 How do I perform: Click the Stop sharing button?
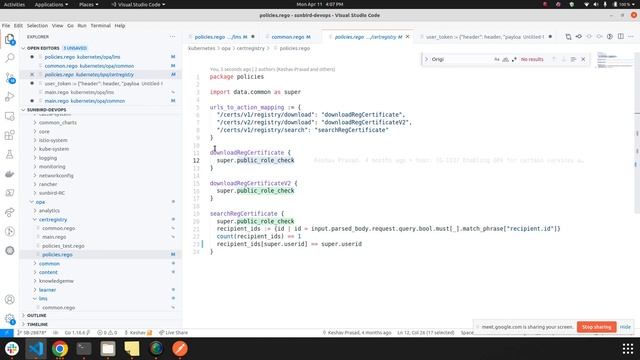(x=596, y=327)
